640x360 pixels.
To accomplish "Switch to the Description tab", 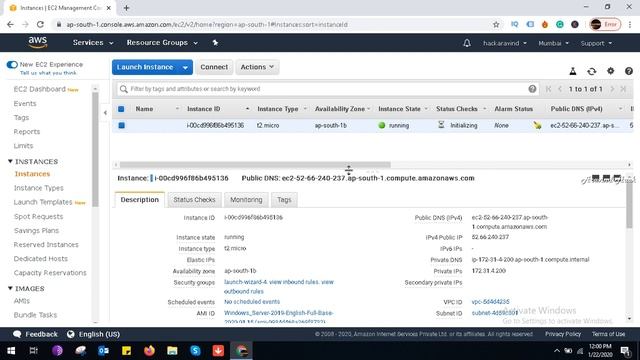I will tap(140, 200).
